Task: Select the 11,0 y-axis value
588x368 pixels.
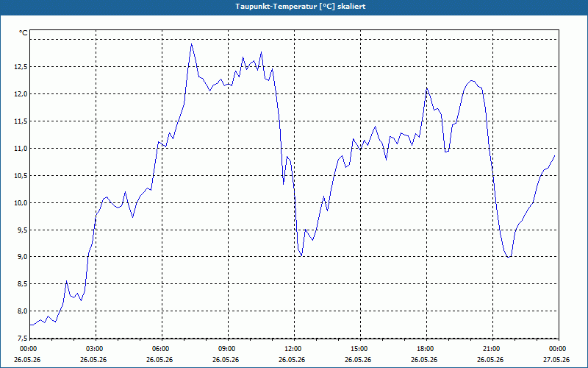Action: [21, 149]
